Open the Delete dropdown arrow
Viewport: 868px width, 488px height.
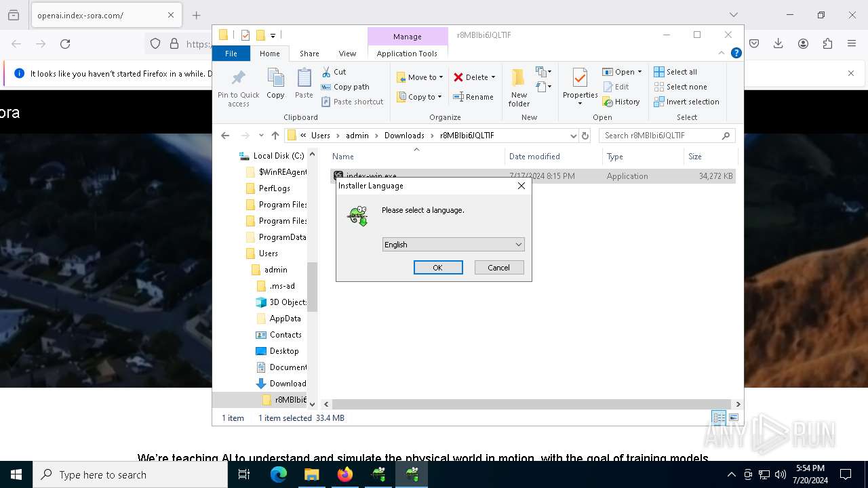(x=493, y=77)
